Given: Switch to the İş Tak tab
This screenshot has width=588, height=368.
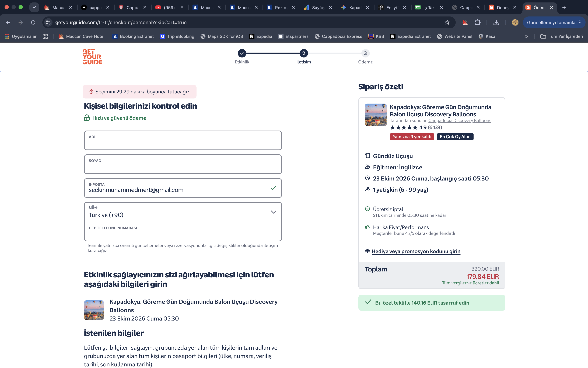Looking at the screenshot, I should point(429,8).
